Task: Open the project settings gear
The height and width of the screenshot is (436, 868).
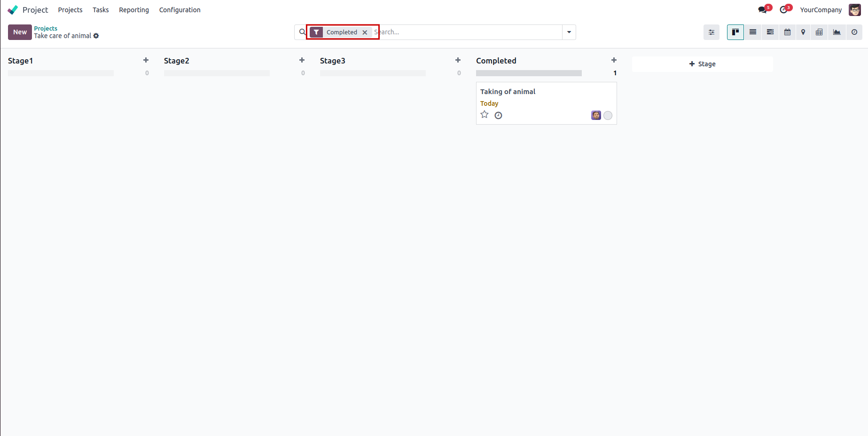Action: (x=96, y=36)
